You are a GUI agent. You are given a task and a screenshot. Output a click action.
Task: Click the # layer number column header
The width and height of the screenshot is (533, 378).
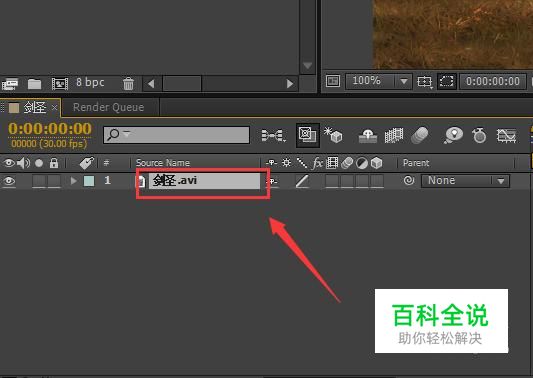click(106, 163)
